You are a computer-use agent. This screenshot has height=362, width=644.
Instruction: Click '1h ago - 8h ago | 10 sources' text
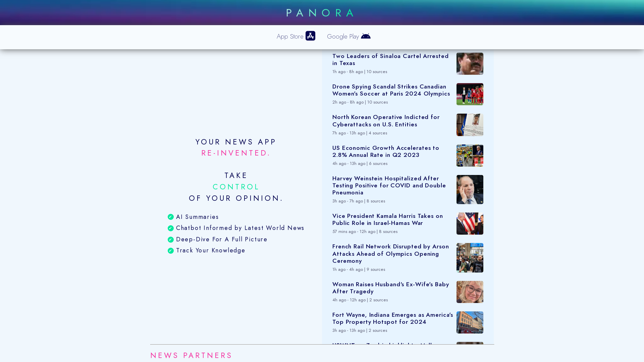pyautogui.click(x=360, y=72)
